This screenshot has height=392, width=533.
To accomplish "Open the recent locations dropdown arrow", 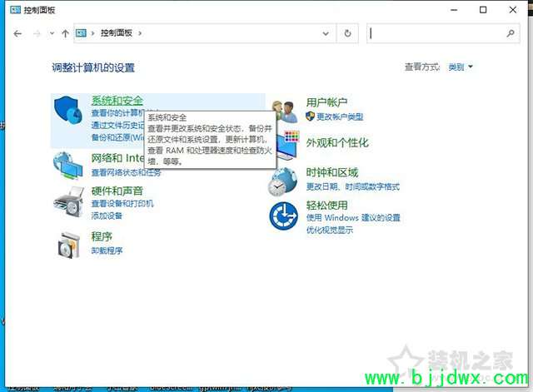I will (52, 33).
